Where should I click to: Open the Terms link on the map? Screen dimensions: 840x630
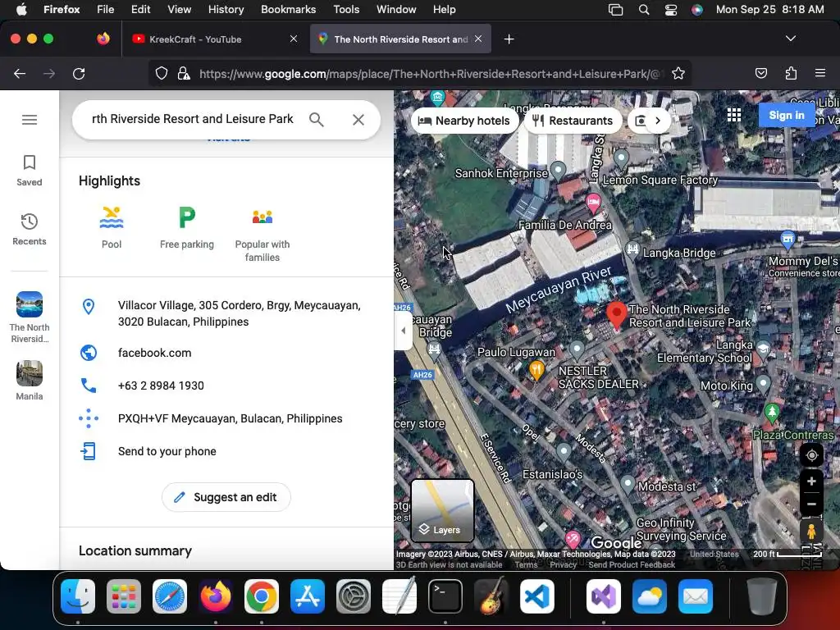coord(526,564)
